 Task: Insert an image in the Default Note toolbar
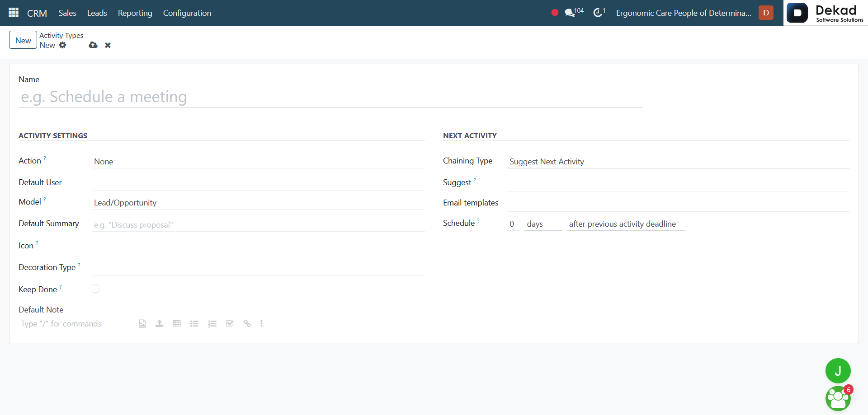point(142,323)
